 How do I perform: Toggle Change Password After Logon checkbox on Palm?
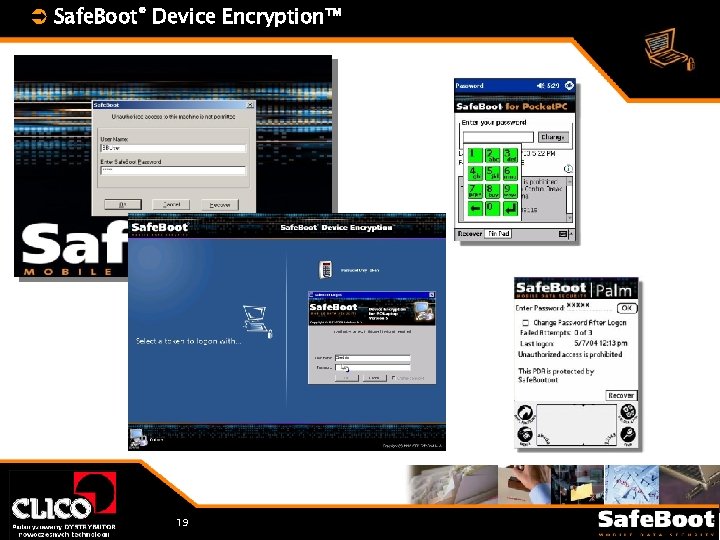pyautogui.click(x=525, y=323)
